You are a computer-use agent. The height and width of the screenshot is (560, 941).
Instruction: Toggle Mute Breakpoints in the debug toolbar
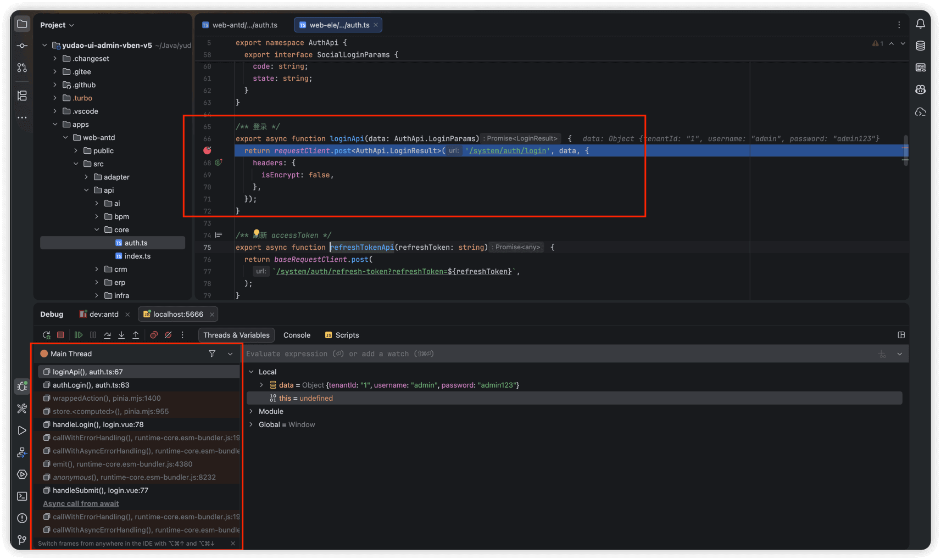(169, 335)
